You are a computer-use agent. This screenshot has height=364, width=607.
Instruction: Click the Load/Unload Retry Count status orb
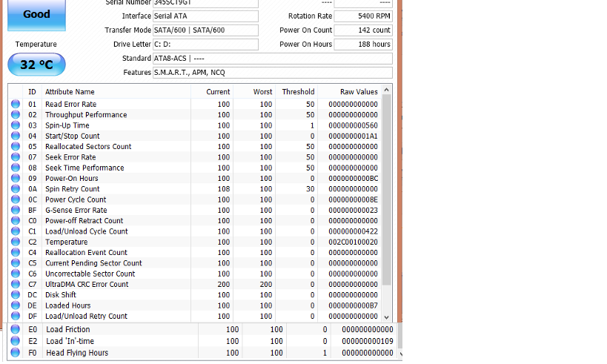[x=16, y=316]
